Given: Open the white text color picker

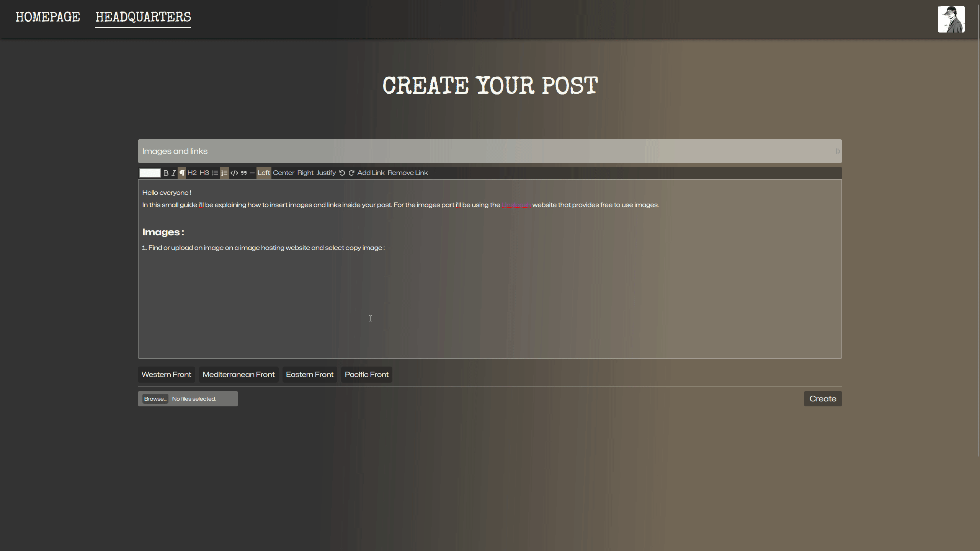Looking at the screenshot, I should coord(150,173).
